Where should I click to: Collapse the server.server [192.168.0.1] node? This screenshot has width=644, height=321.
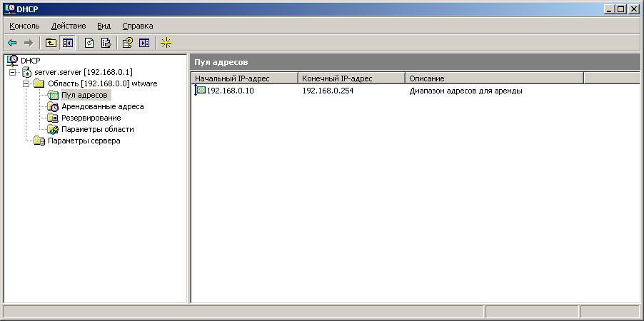pyautogui.click(x=13, y=72)
